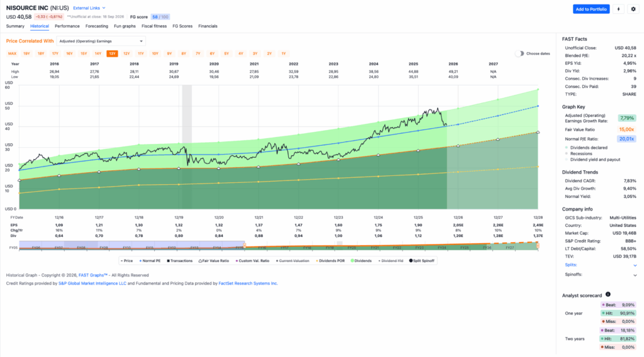644x357 pixels.
Task: Click Add to Portfolio button
Action: tap(591, 9)
